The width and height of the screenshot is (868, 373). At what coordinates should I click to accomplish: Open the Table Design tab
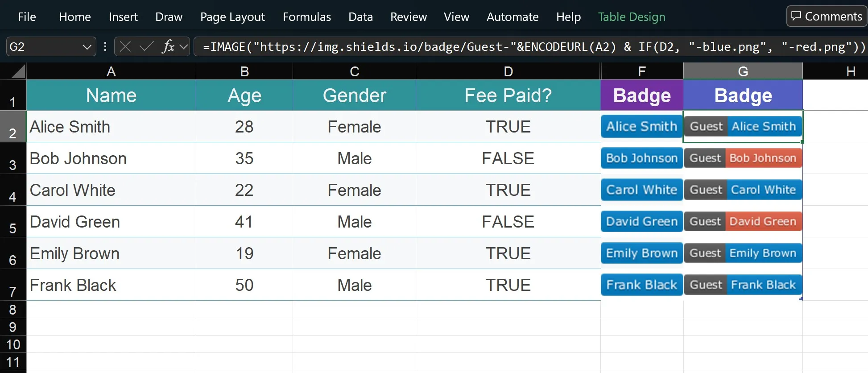point(632,17)
